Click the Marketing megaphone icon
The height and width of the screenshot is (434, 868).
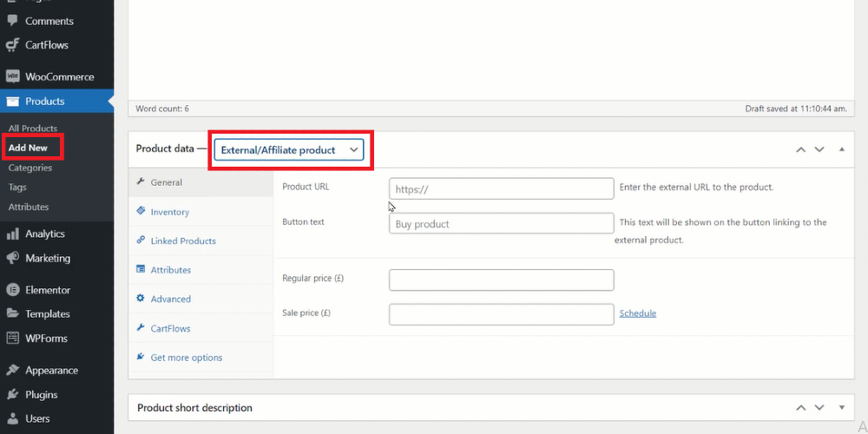(x=13, y=258)
